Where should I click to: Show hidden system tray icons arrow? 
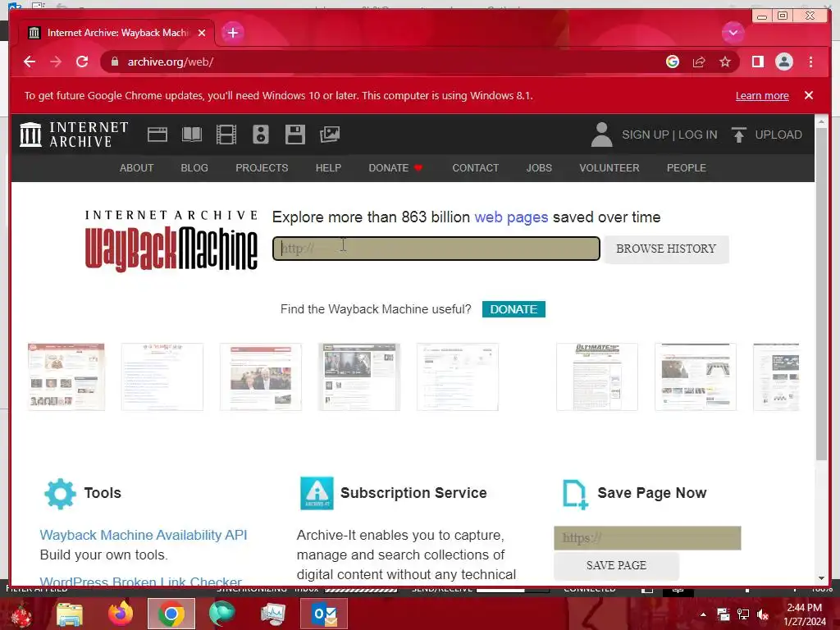[703, 614]
